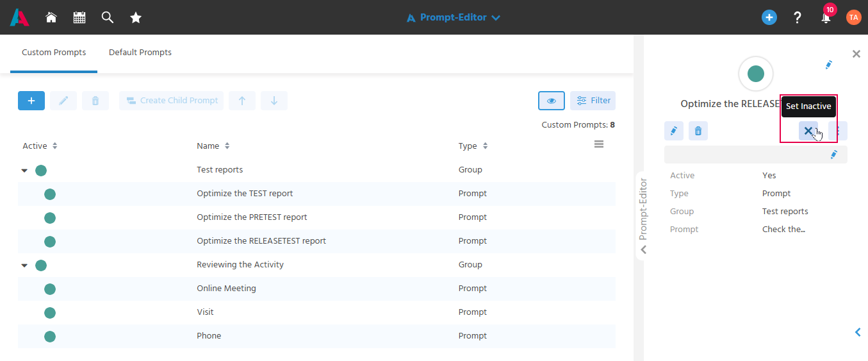
Task: Open the search magnifier icon
Action: [108, 18]
